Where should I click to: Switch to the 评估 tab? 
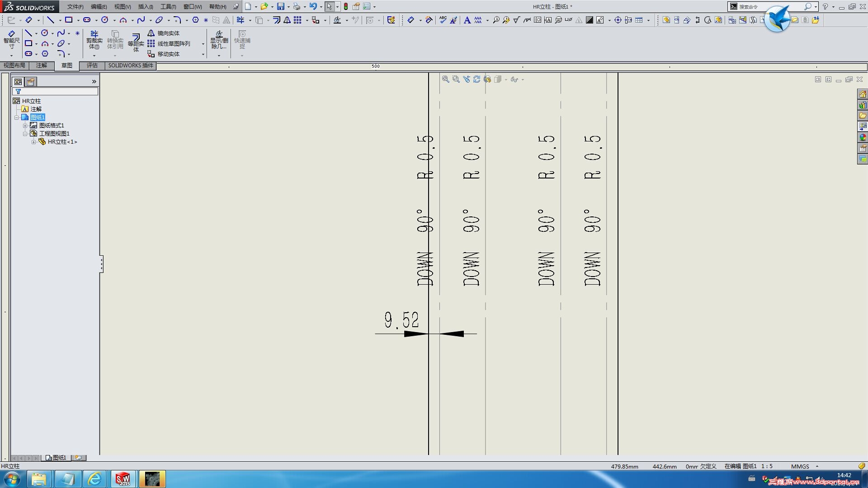pos(92,66)
